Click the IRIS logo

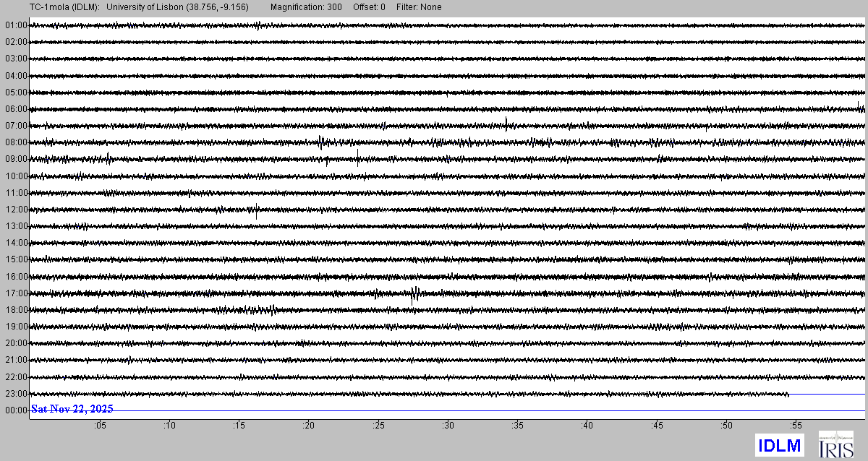[835, 444]
